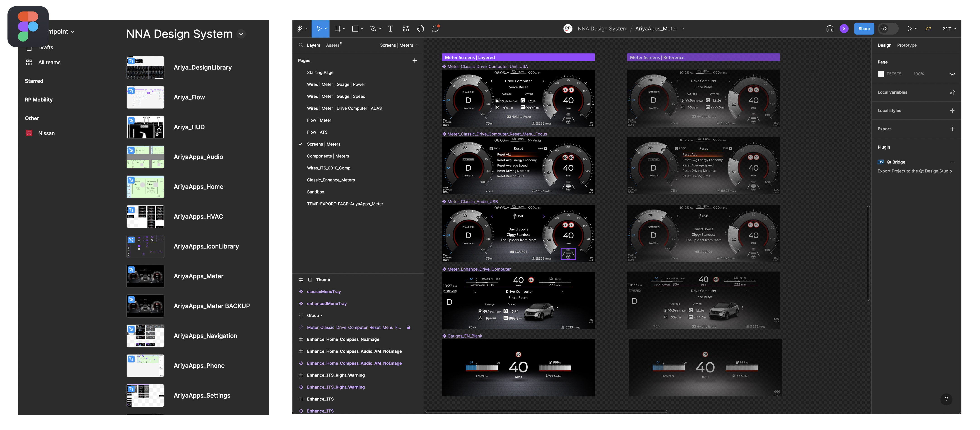Open the AriyaApps_HVAC file thumbnail
The width and height of the screenshot is (980, 430).
pos(145,217)
